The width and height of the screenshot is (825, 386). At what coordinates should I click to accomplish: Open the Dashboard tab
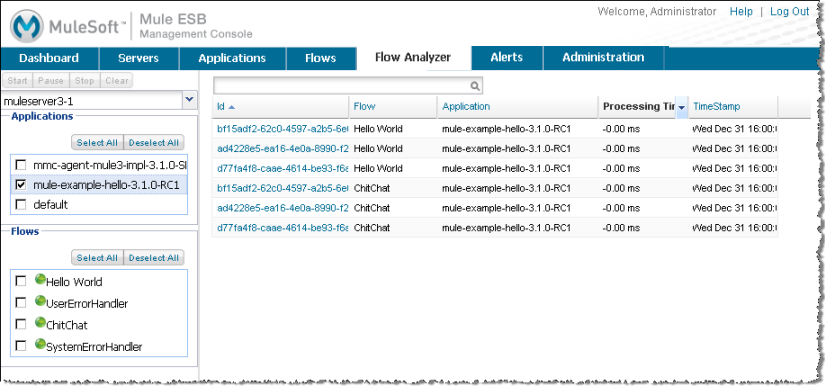click(49, 58)
